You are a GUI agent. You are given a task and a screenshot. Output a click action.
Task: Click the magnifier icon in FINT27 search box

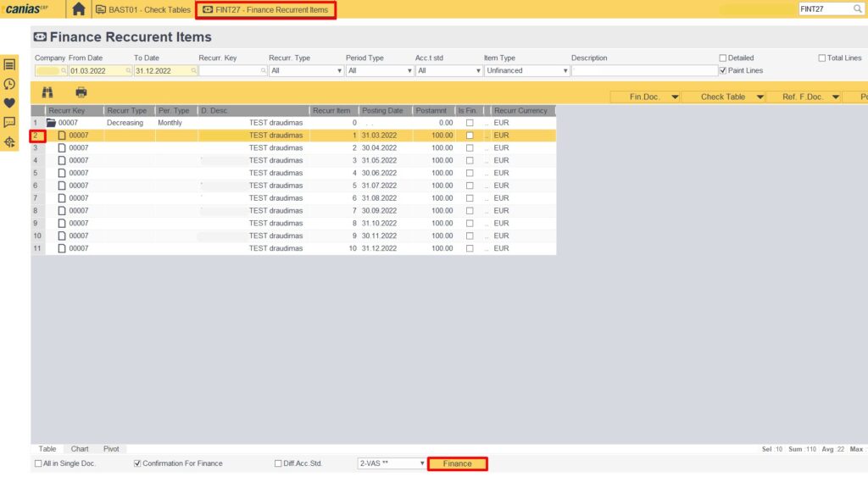858,9
